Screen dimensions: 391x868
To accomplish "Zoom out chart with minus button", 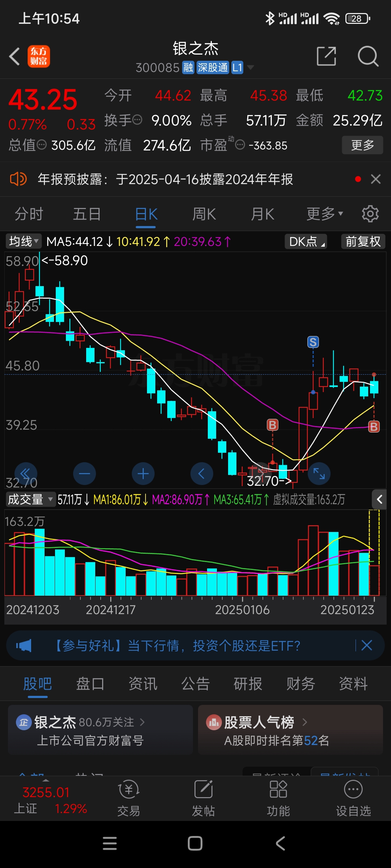I will (x=84, y=473).
